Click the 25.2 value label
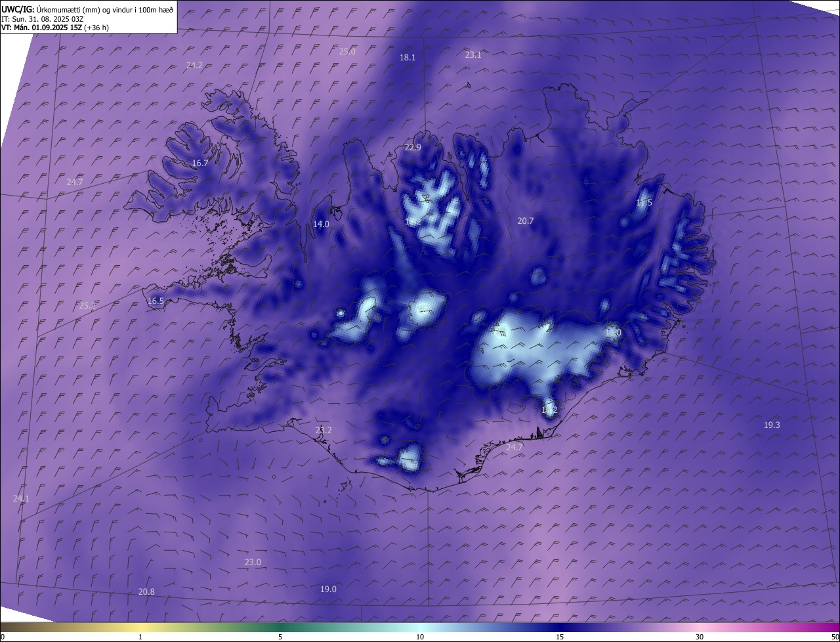 click(87, 305)
